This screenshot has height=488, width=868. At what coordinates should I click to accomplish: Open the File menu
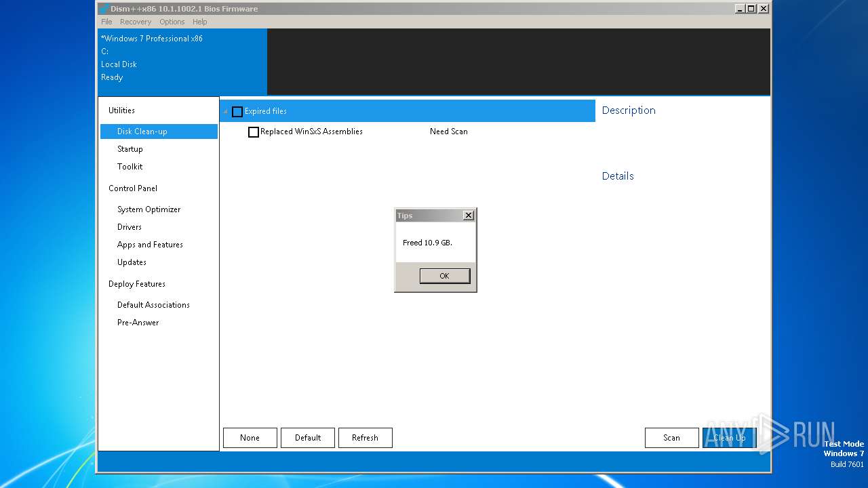pyautogui.click(x=106, y=22)
